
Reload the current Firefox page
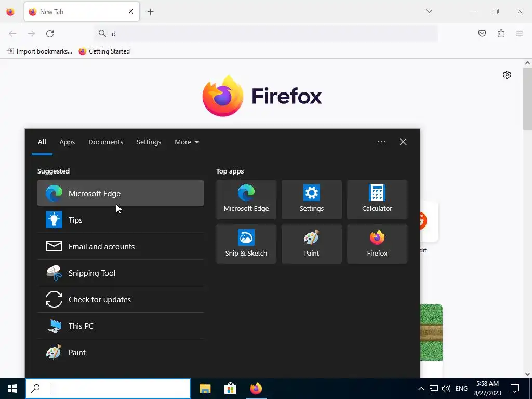(50, 33)
